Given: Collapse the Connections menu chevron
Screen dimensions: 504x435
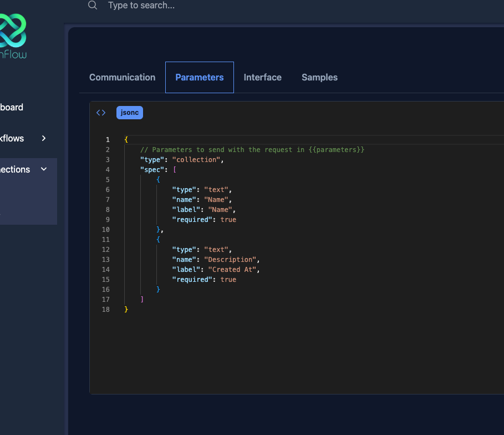Looking at the screenshot, I should pyautogui.click(x=44, y=169).
